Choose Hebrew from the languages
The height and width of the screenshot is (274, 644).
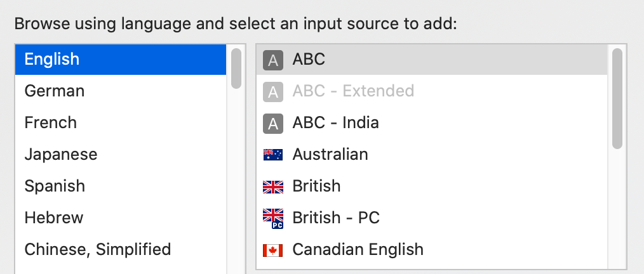120,218
